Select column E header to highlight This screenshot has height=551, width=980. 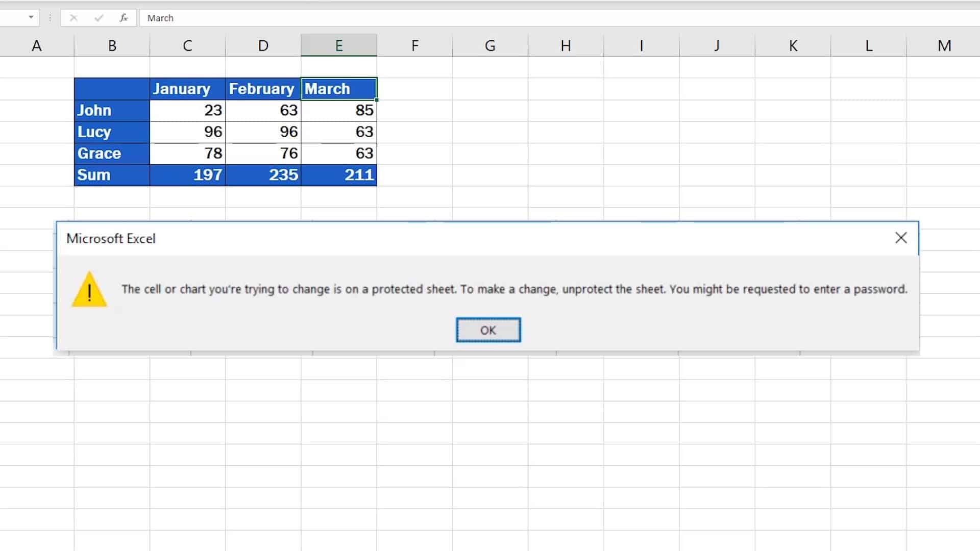pos(338,45)
